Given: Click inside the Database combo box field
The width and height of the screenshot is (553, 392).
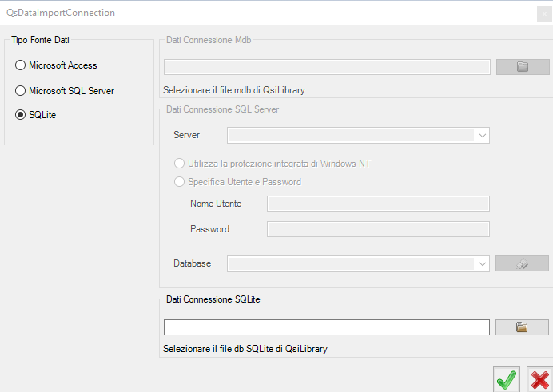Looking at the screenshot, I should (352, 263).
